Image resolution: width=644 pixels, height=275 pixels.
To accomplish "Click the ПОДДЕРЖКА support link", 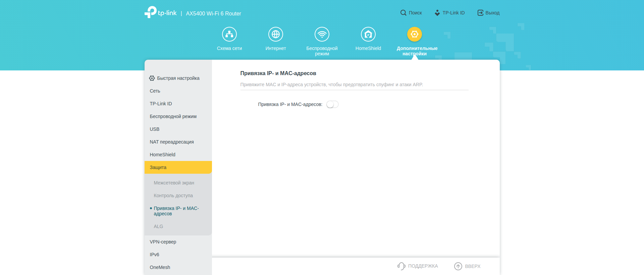I will [418, 266].
